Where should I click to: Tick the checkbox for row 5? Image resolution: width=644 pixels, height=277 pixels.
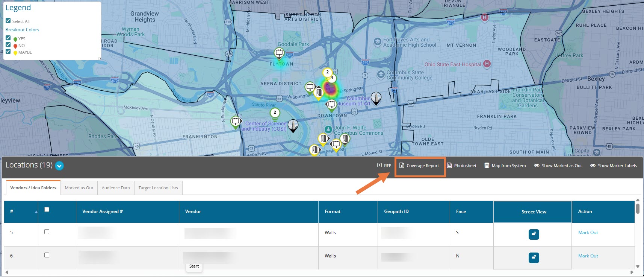click(x=47, y=232)
